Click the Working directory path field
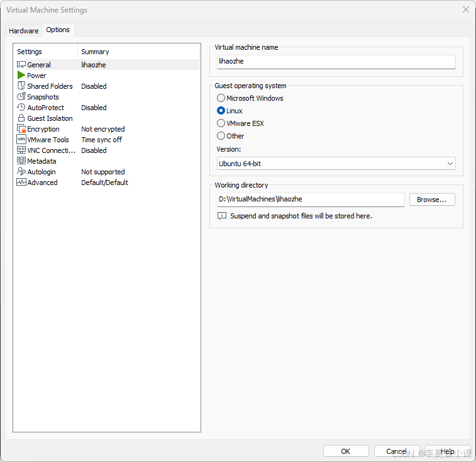This screenshot has height=462, width=476. point(311,200)
